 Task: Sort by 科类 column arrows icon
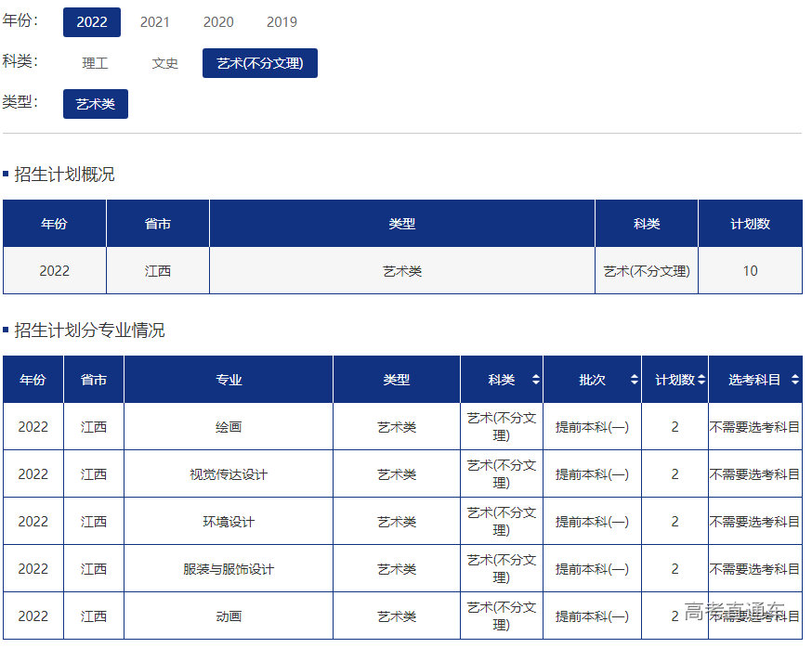coord(535,380)
